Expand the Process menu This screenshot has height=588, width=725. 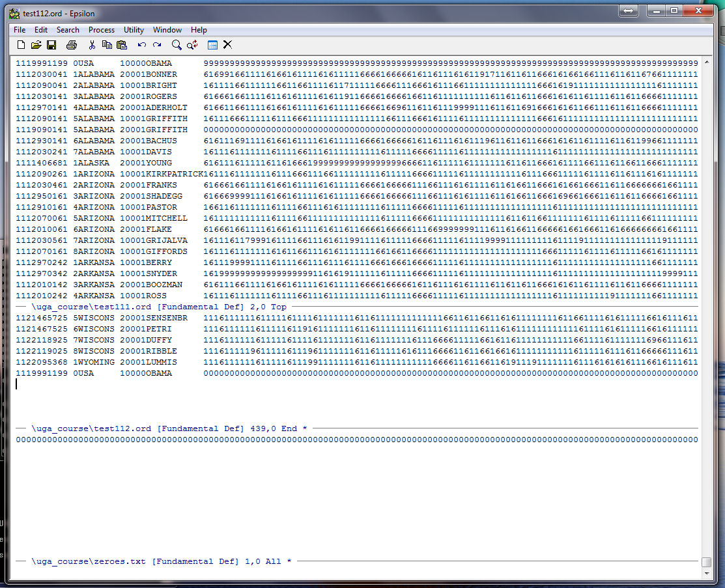pyautogui.click(x=102, y=30)
